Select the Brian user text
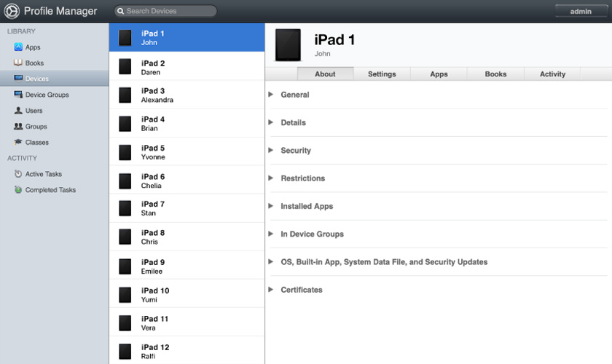612x364 pixels. click(149, 128)
